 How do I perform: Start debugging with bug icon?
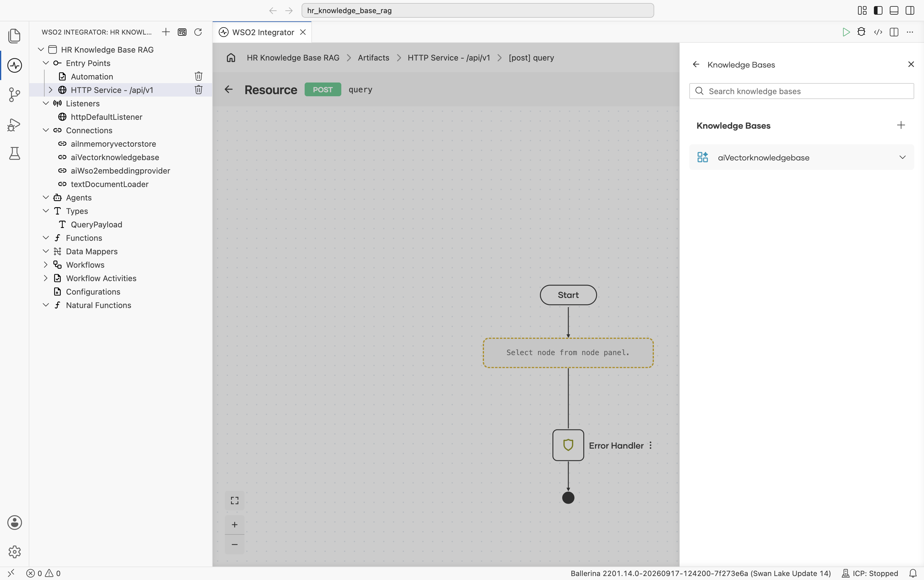coord(861,32)
